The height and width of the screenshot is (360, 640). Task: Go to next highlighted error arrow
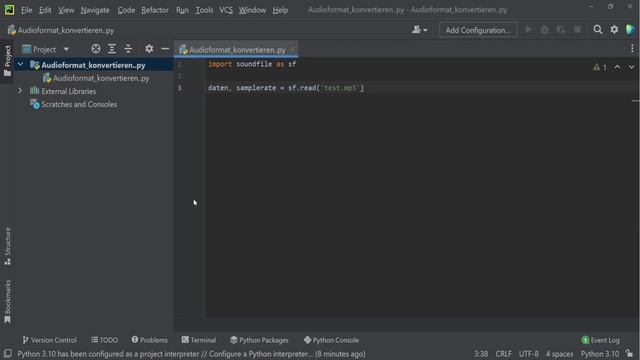click(631, 67)
